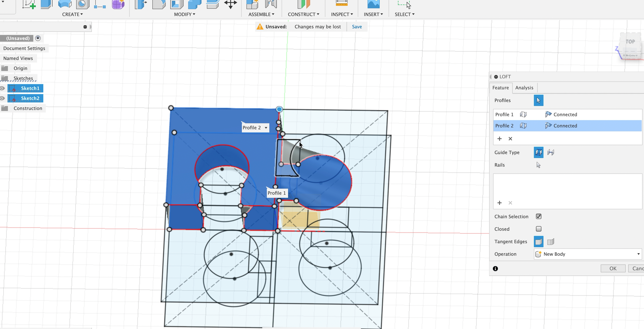
Task: Click the Save link in unsaved banner
Action: (357, 27)
